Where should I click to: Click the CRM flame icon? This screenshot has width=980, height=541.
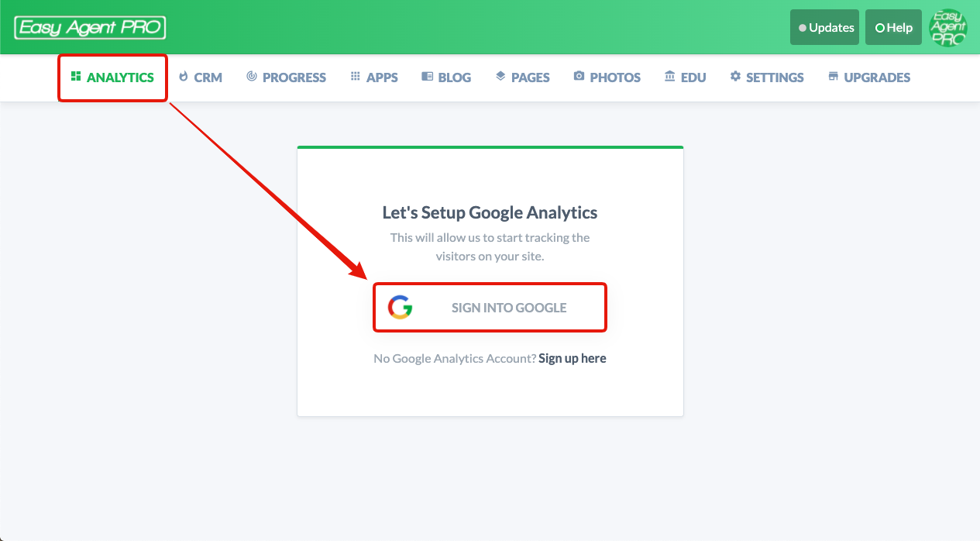(184, 77)
